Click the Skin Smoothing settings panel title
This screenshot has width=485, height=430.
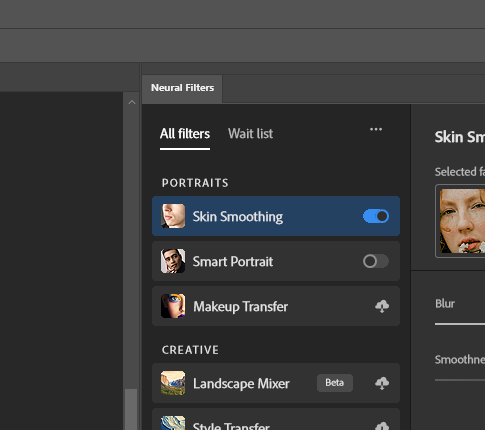(460, 137)
